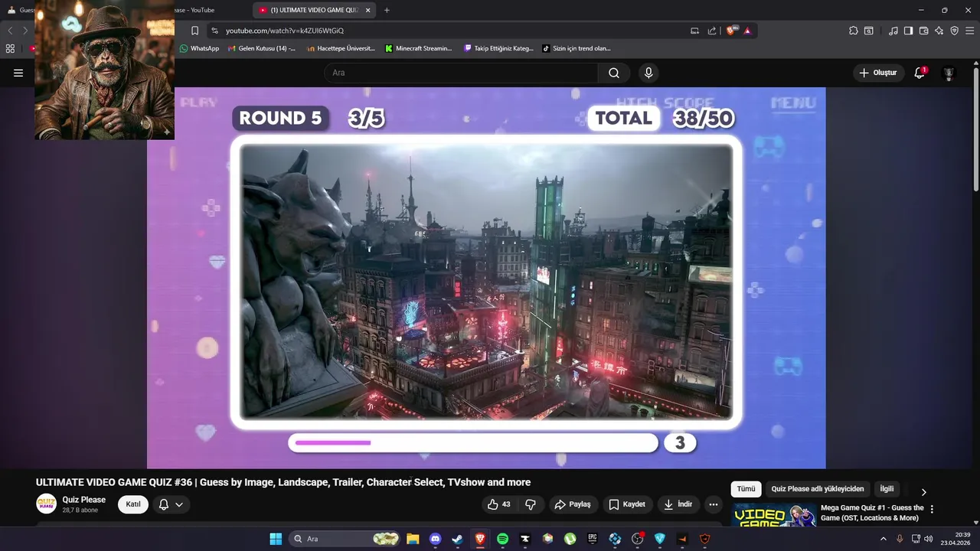Viewport: 980px width, 551px height.
Task: Open Leo AI sparkle icon in the toolbar
Action: click(x=939, y=31)
